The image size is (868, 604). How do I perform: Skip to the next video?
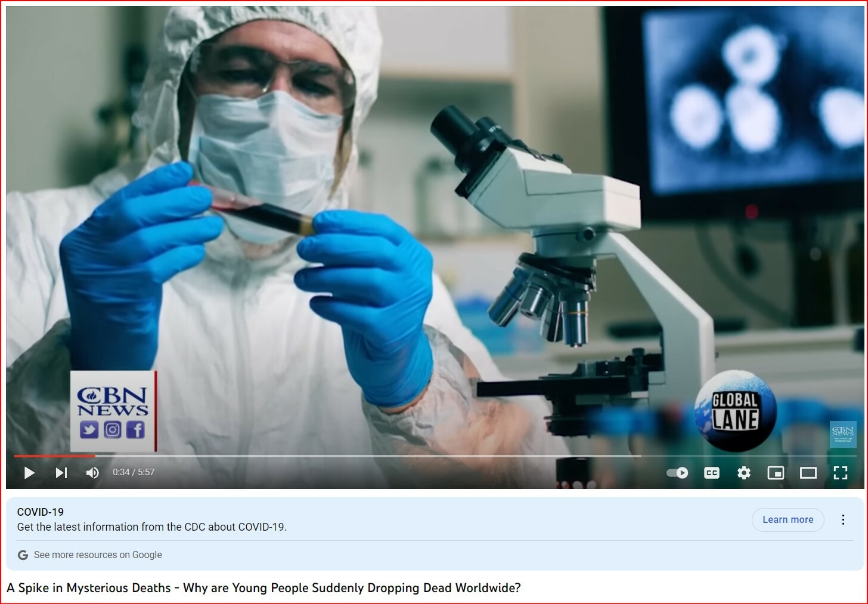click(x=61, y=473)
